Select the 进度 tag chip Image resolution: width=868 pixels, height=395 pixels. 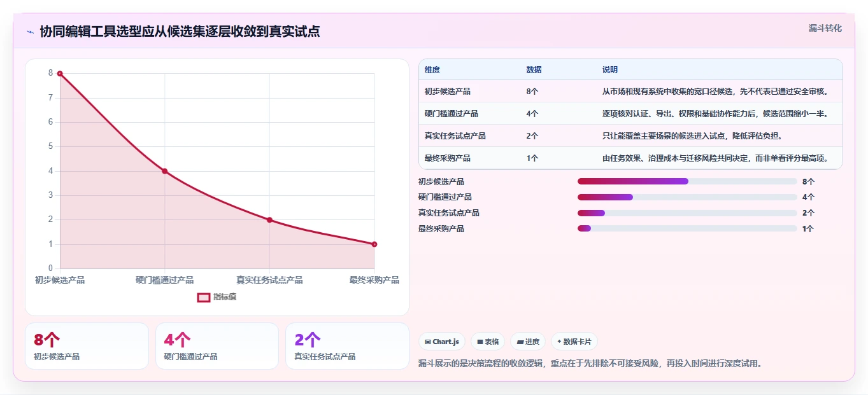(528, 342)
